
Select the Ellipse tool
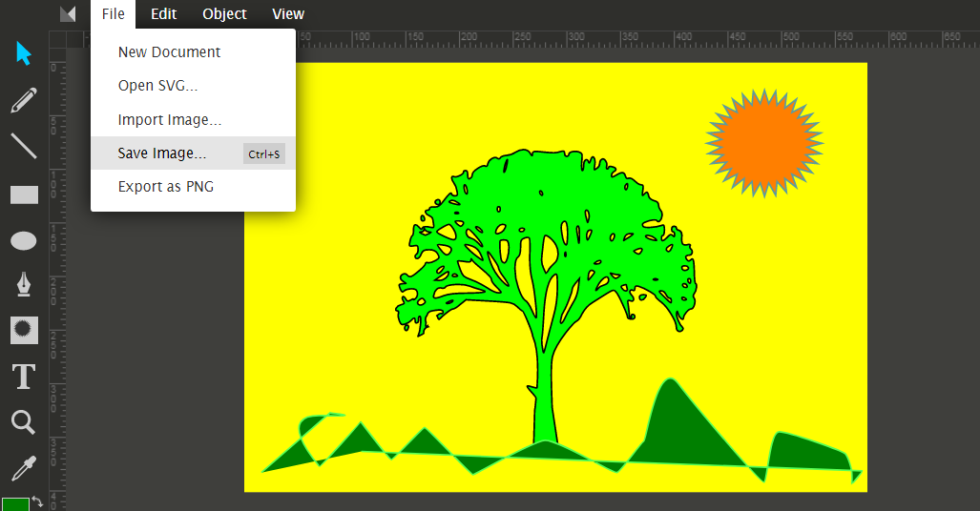[24, 240]
